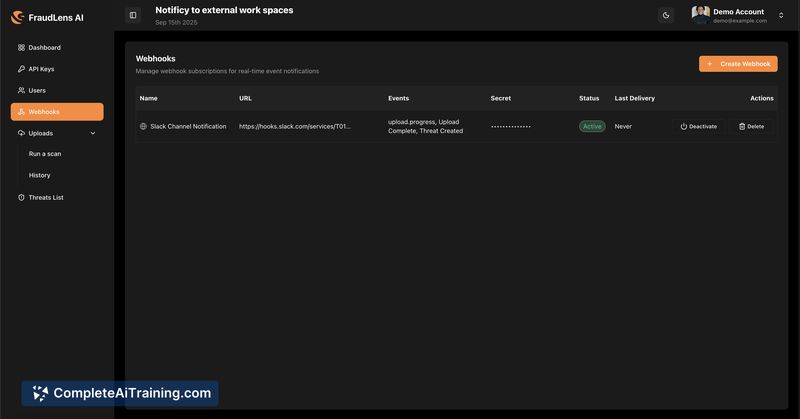
Task: Click the Events column header
Action: tap(398, 98)
